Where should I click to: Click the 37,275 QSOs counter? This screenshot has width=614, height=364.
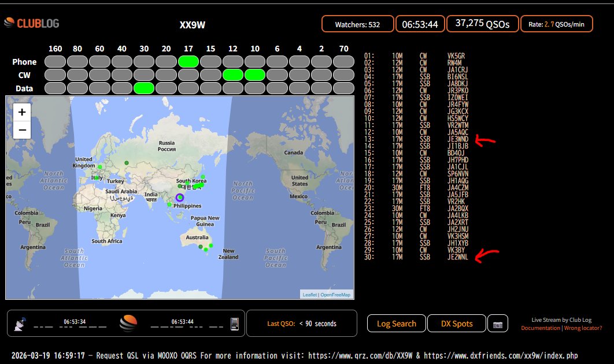(482, 24)
